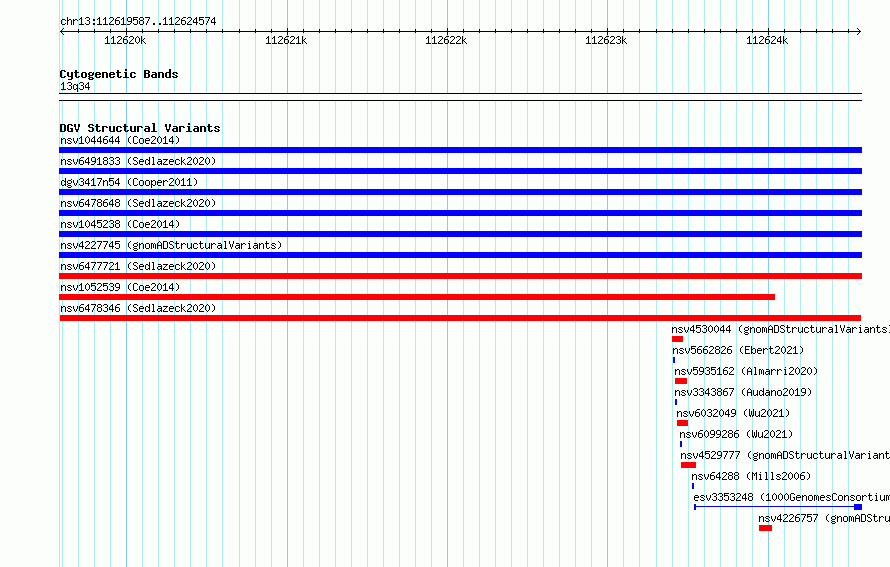Select the tiny blue glyph under nsv6099286
Viewport: 890px width, 567px height.
coord(681,444)
